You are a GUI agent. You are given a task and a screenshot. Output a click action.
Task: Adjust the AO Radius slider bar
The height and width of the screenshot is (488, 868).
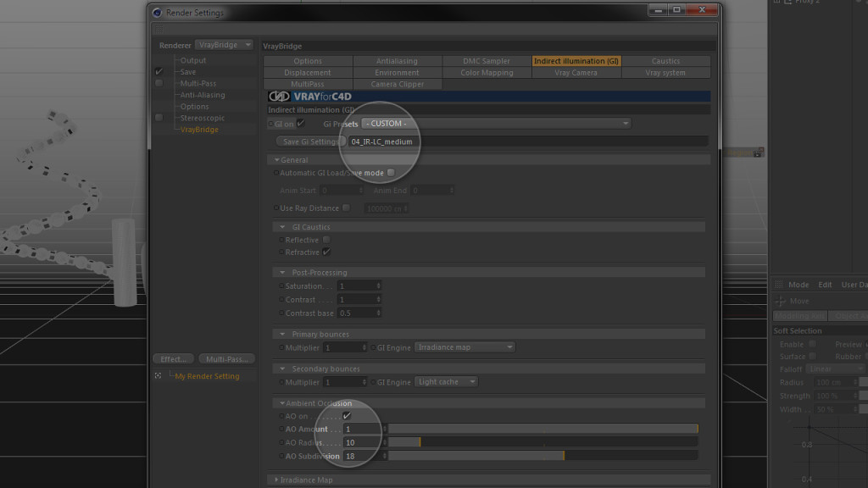coord(543,442)
